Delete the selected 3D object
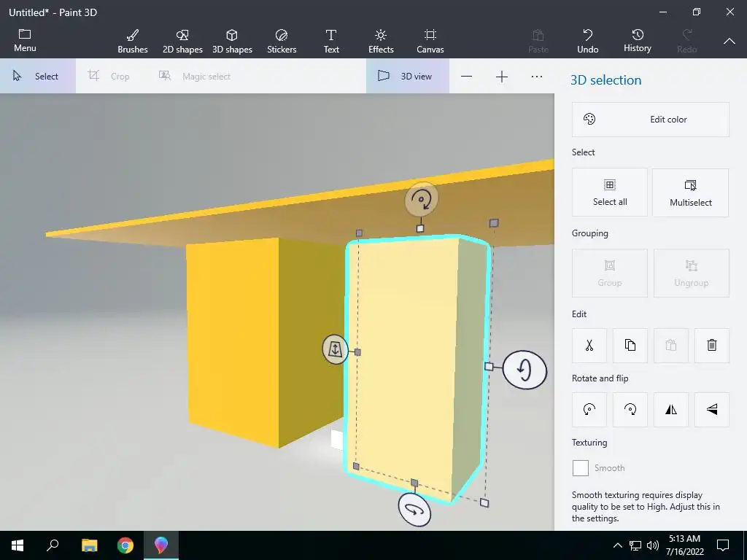The width and height of the screenshot is (747, 560). [712, 345]
